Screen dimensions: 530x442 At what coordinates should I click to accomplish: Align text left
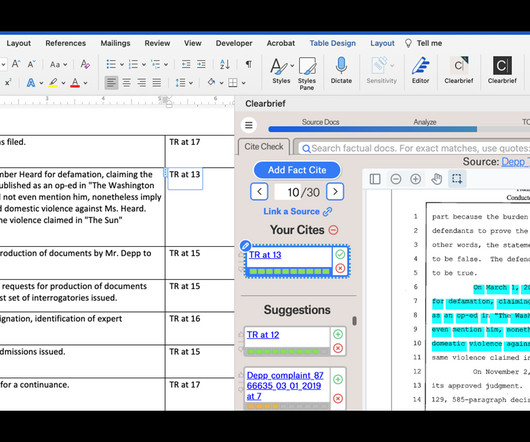click(111, 82)
